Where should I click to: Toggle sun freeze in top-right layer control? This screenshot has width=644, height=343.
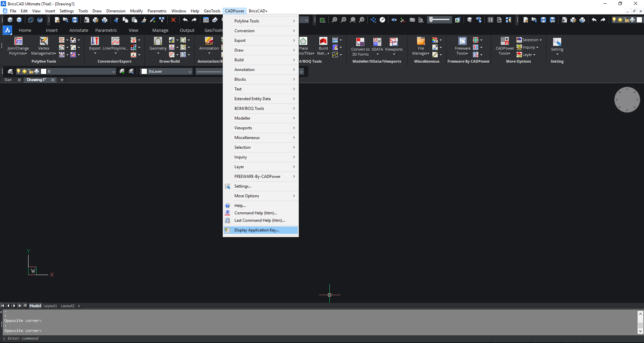(620, 20)
